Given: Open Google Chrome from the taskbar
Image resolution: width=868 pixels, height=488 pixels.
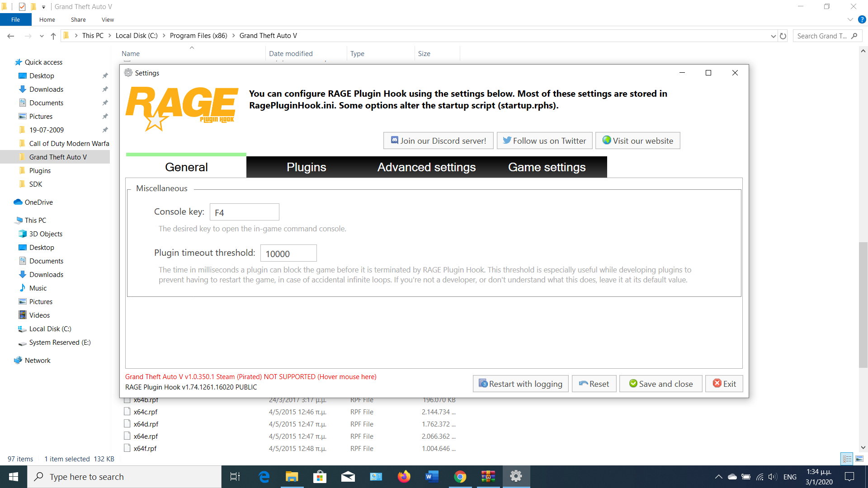Looking at the screenshot, I should click(460, 477).
